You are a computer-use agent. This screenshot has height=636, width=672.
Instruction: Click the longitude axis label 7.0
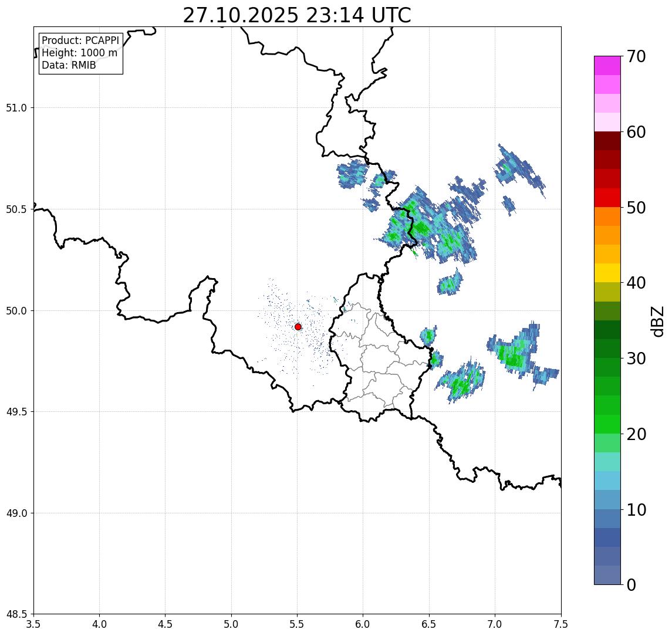(495, 624)
